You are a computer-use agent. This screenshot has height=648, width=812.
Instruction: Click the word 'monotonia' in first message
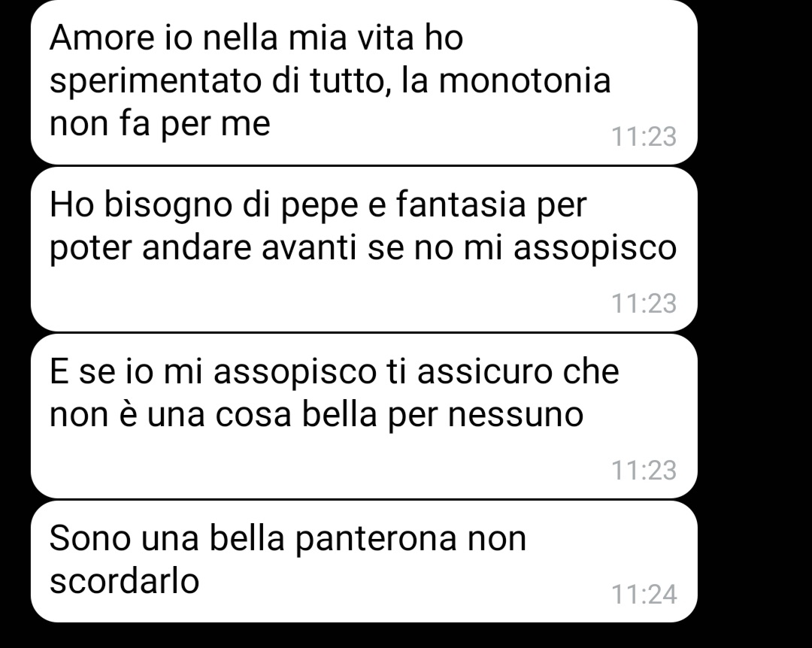pyautogui.click(x=525, y=80)
